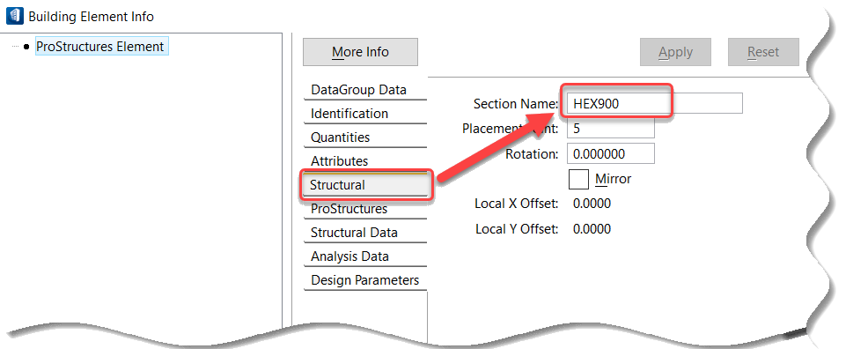Open the Structural Data tab
Image resolution: width=868 pixels, height=349 pixels.
[365, 233]
